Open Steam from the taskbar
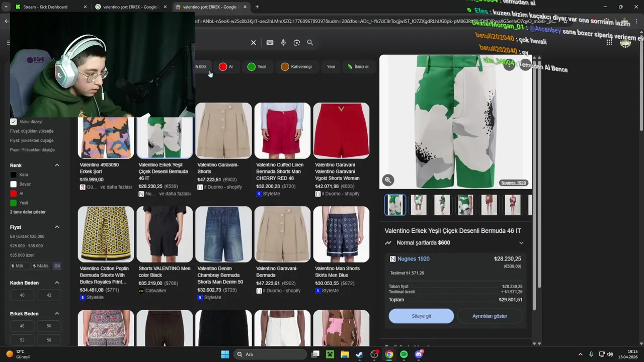644x362 pixels. point(359,354)
